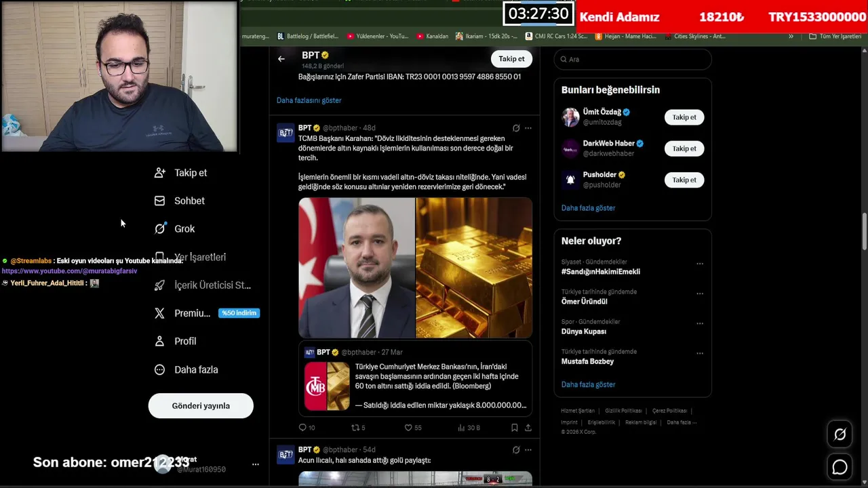The width and height of the screenshot is (868, 488).
Task: Follow Ümit Özdağ with Takip et
Action: click(x=684, y=117)
